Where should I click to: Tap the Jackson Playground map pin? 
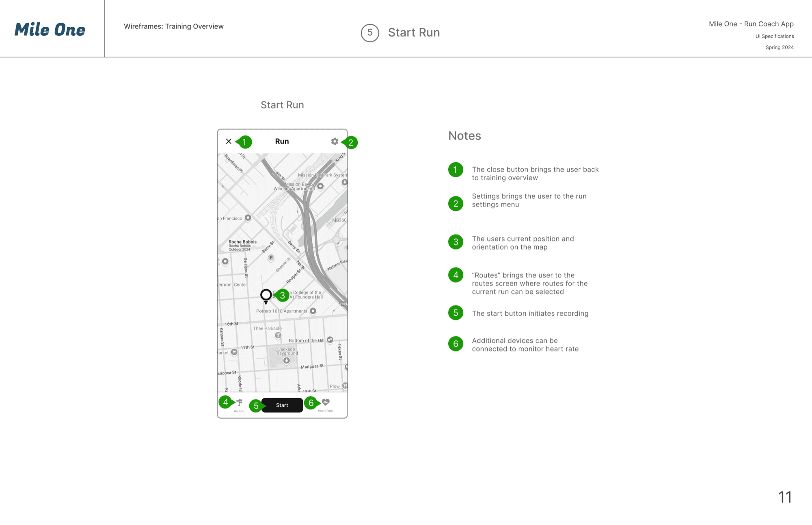(287, 361)
